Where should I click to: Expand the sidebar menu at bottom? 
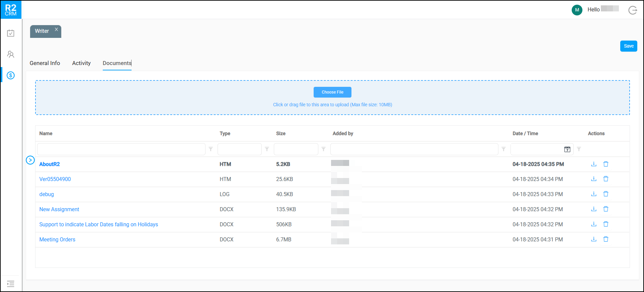tap(11, 284)
